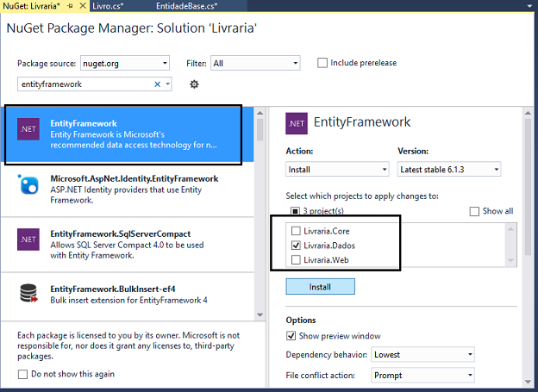The image size is (538, 392).
Task: Click EntityFramework title in details pane
Action: pos(361,122)
